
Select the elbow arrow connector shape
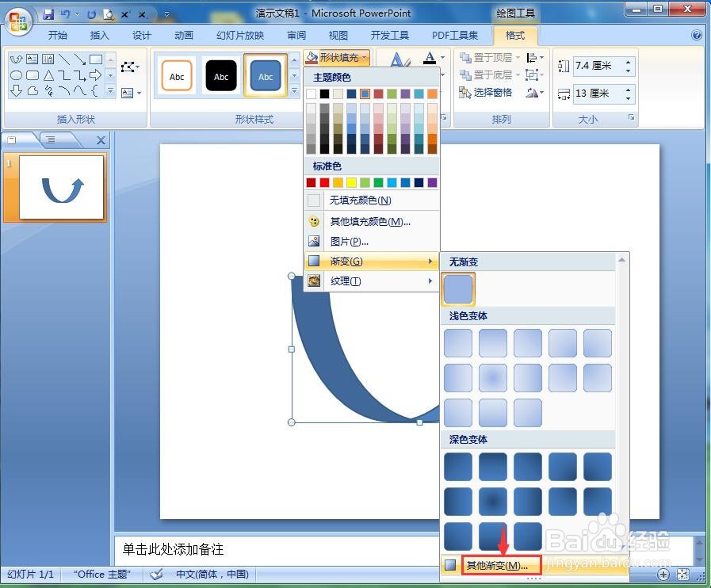pos(80,75)
